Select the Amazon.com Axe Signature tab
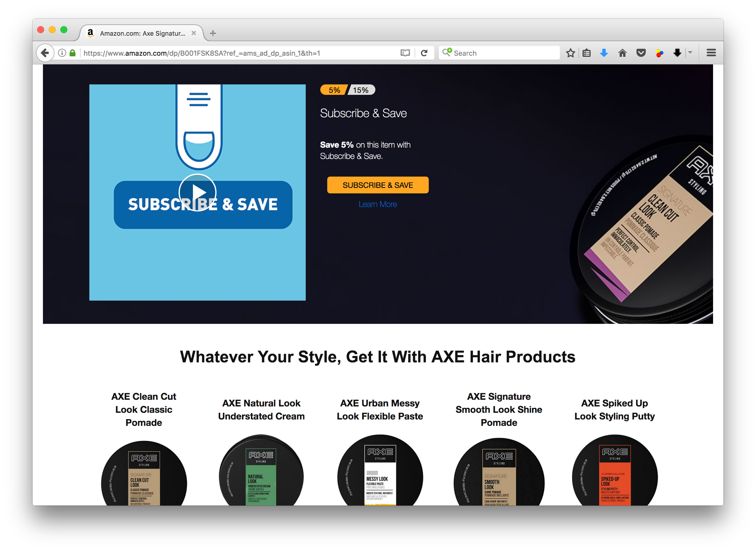 (x=141, y=33)
